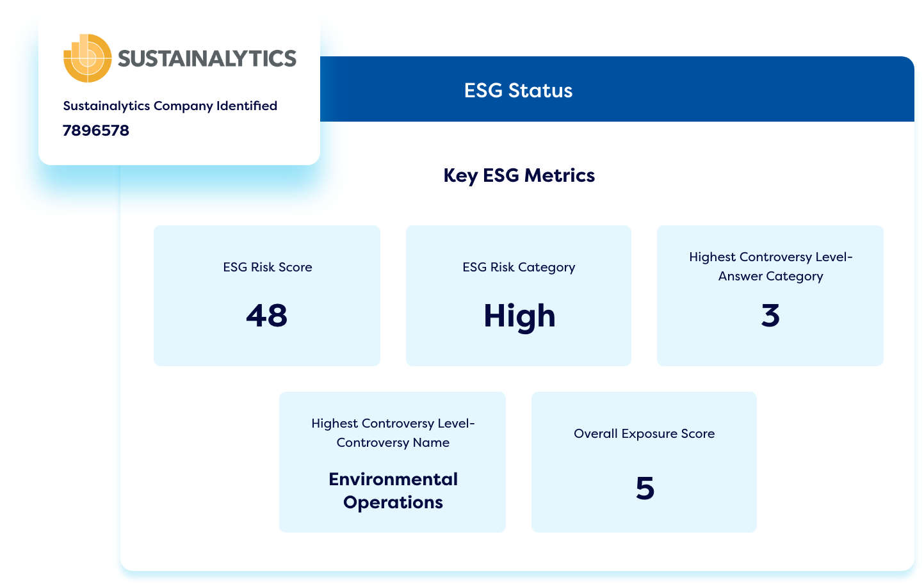Select the ESG Risk Score value 48
This screenshot has width=924, height=587.
coord(267,316)
